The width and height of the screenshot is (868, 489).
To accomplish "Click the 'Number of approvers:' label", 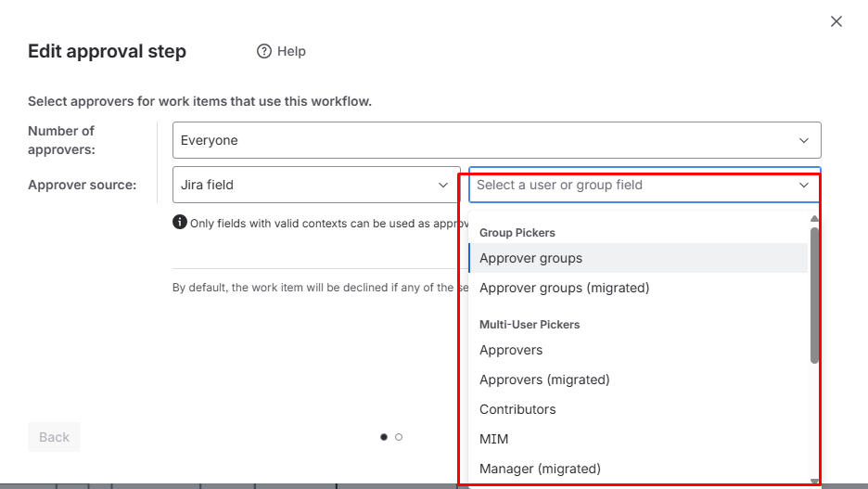I will 61,140.
